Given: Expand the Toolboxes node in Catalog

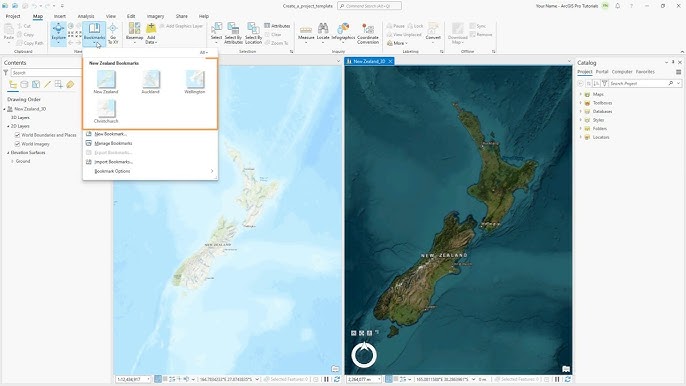Looking at the screenshot, I should (x=581, y=103).
